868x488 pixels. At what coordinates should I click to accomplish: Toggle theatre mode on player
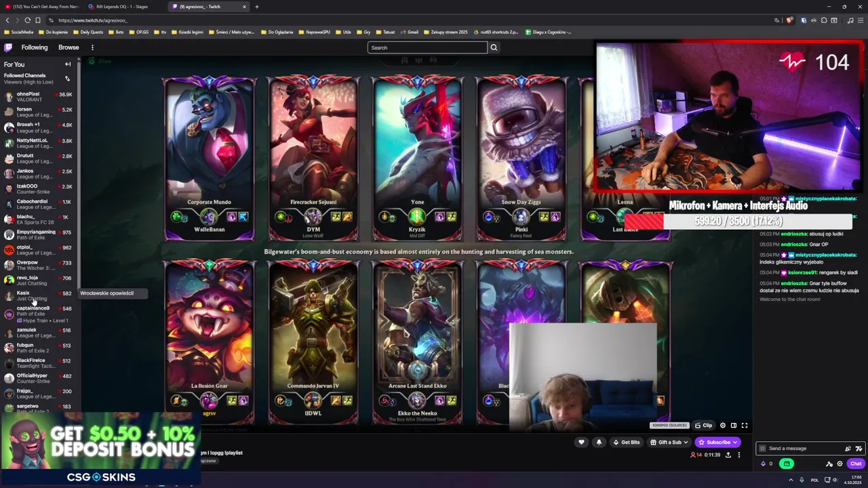(x=733, y=426)
